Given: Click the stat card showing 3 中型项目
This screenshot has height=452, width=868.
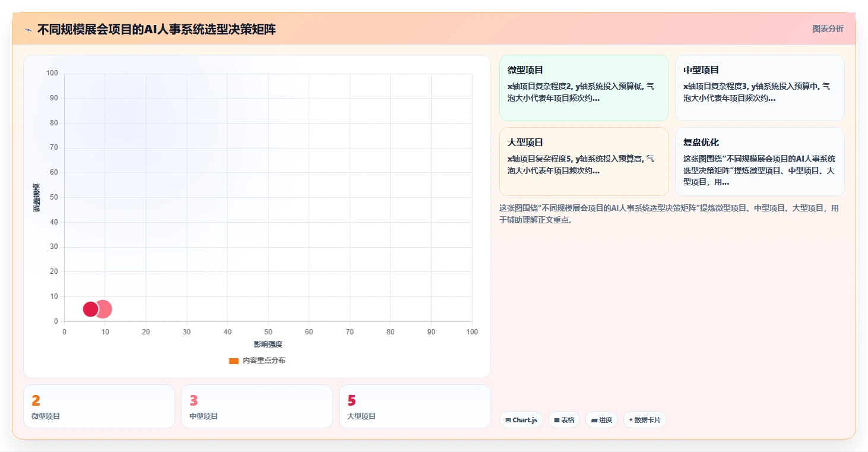Looking at the screenshot, I should (x=257, y=406).
